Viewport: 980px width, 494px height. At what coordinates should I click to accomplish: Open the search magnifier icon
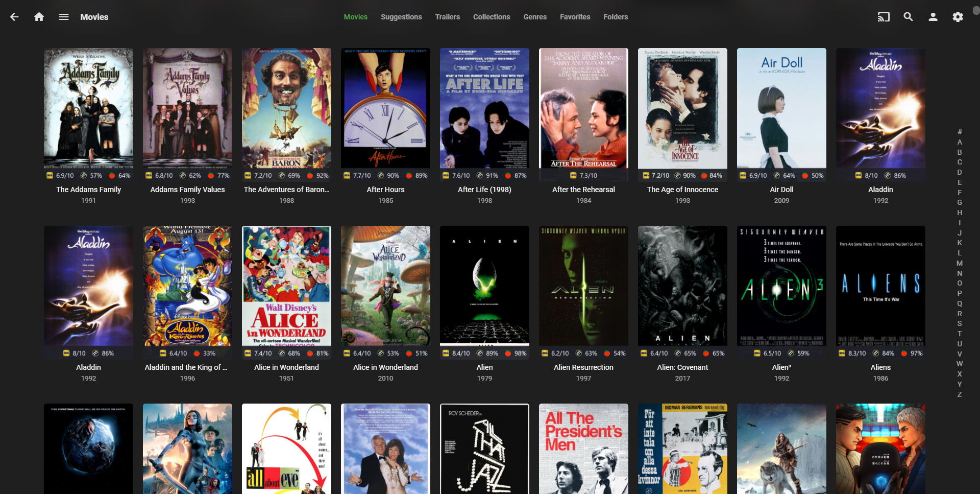(x=908, y=17)
